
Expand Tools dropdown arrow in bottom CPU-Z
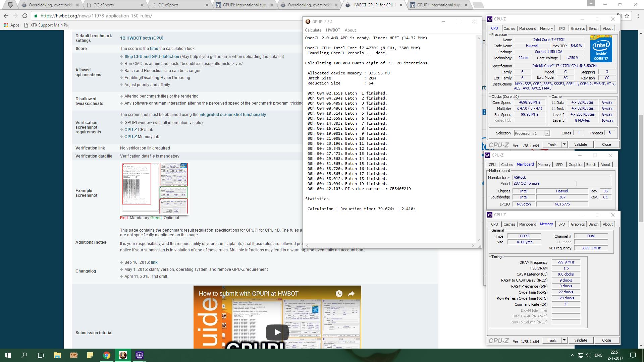[x=564, y=341]
